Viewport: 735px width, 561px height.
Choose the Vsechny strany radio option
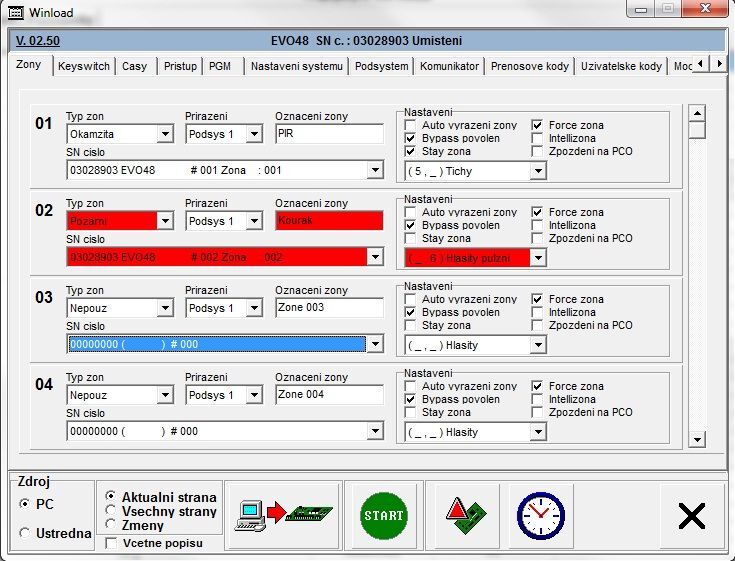pyautogui.click(x=111, y=511)
